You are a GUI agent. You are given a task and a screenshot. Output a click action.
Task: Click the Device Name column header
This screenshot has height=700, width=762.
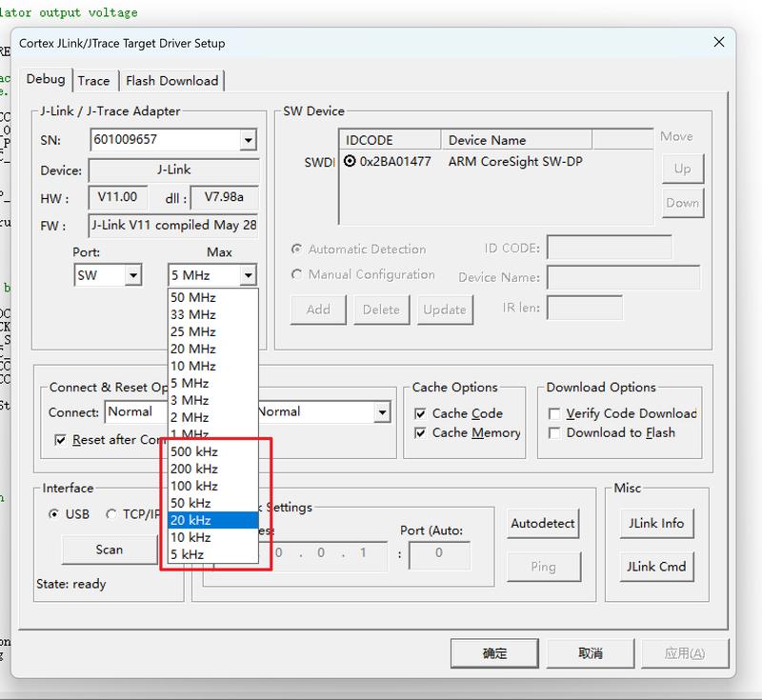point(516,140)
